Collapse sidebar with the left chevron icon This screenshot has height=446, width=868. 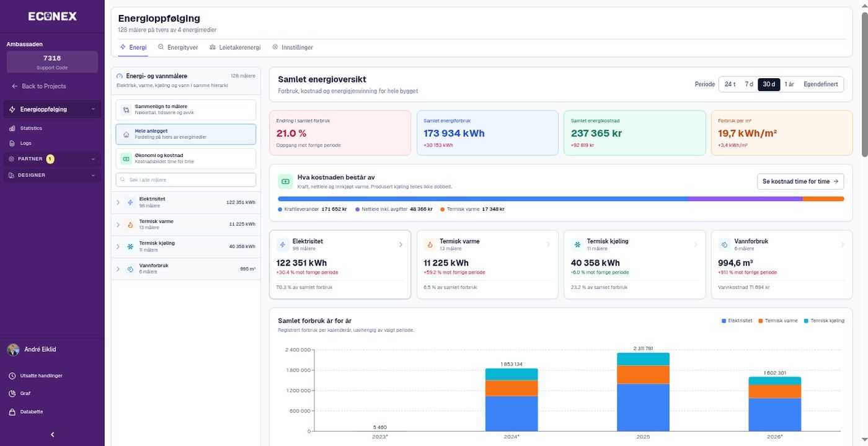pos(52,435)
